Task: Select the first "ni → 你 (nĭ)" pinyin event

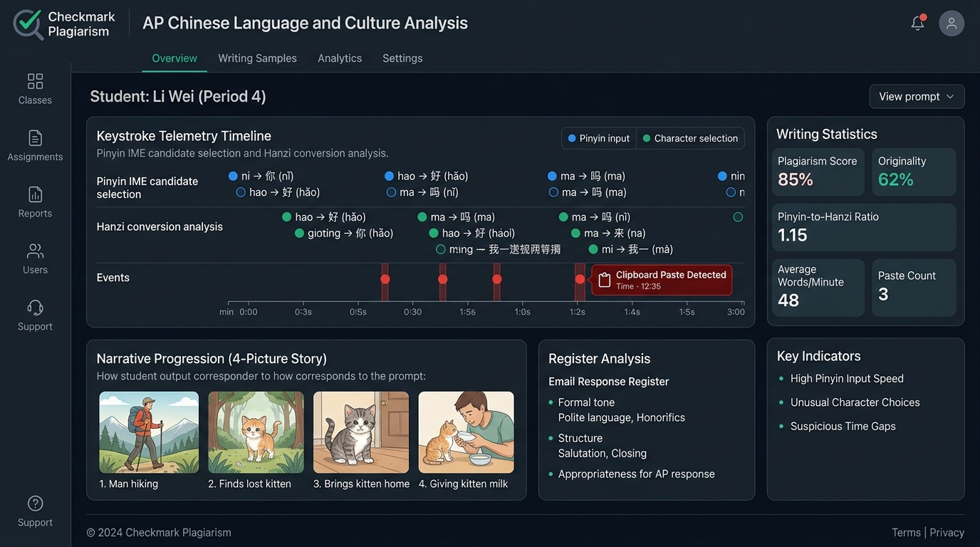Action: pyautogui.click(x=261, y=176)
